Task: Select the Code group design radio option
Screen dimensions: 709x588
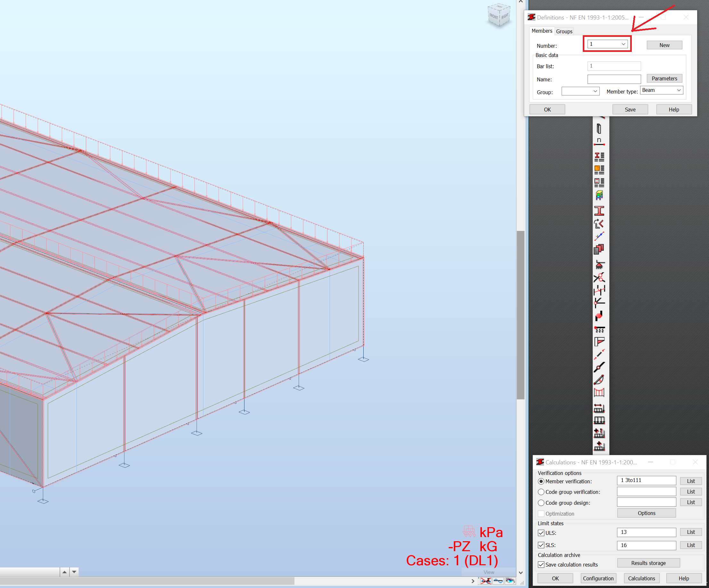Action: point(541,503)
